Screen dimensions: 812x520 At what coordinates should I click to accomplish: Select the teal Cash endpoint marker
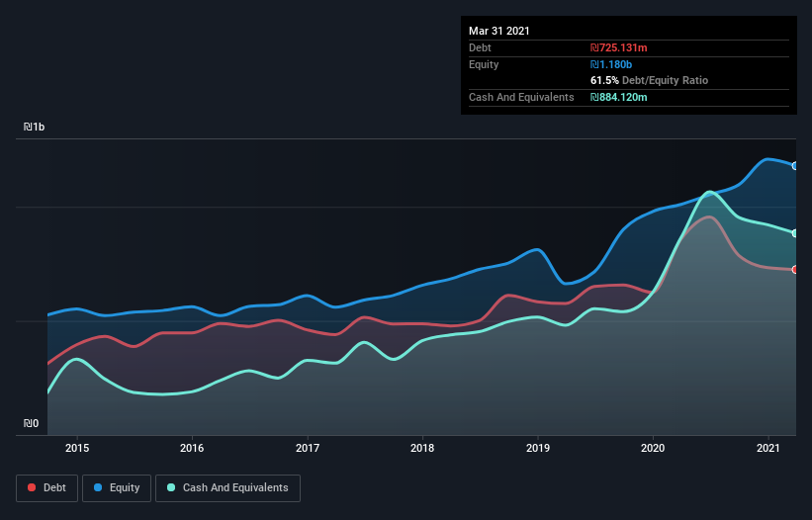795,233
